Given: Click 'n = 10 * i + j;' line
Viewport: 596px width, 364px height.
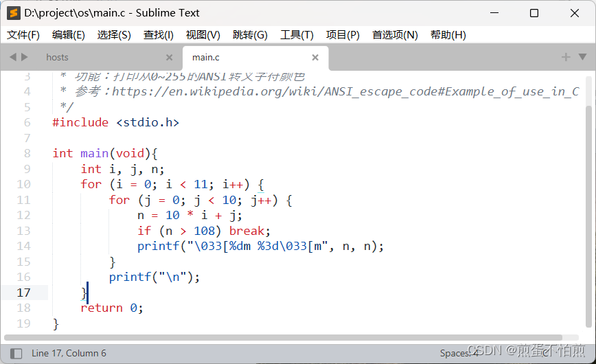Looking at the screenshot, I should pos(190,216).
